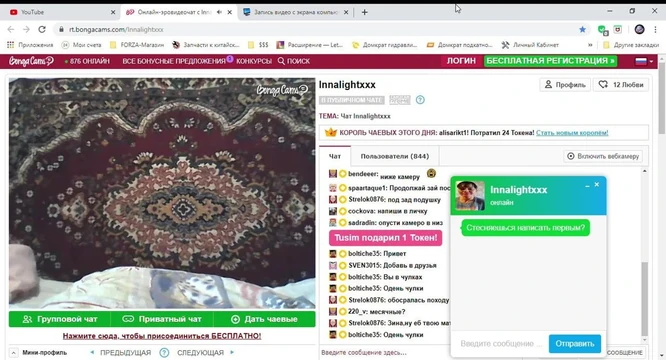Open the Другие закладки folder
The height and width of the screenshot is (360, 666).
click(631, 45)
